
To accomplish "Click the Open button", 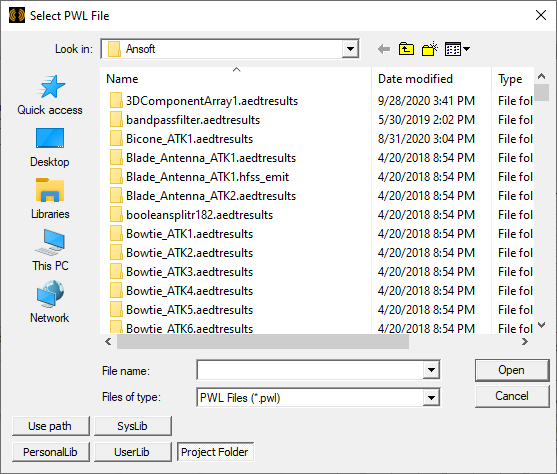I will (x=512, y=370).
